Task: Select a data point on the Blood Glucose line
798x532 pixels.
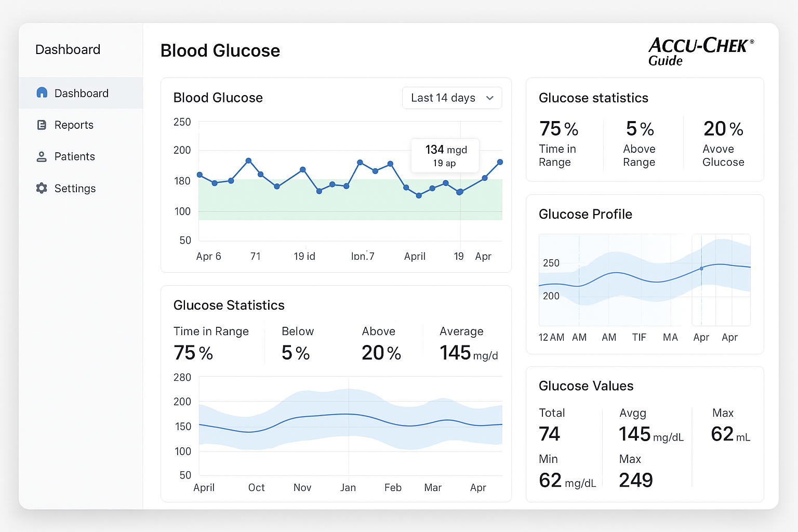Action: click(x=249, y=161)
